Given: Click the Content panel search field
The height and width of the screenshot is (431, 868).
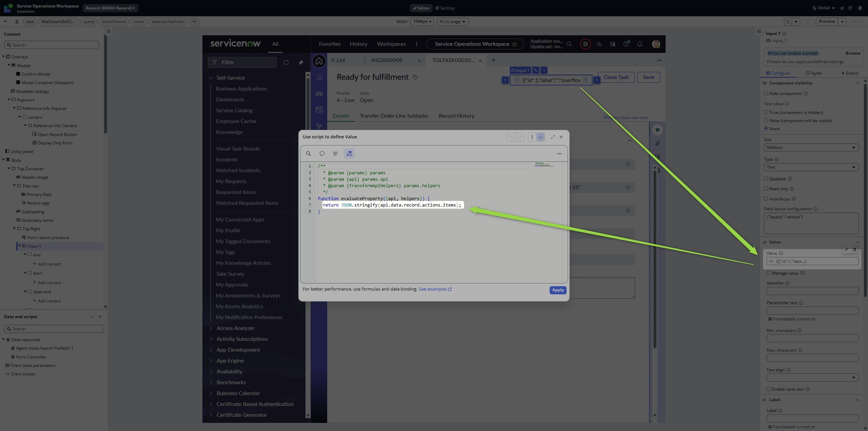Looking at the screenshot, I should coord(52,45).
